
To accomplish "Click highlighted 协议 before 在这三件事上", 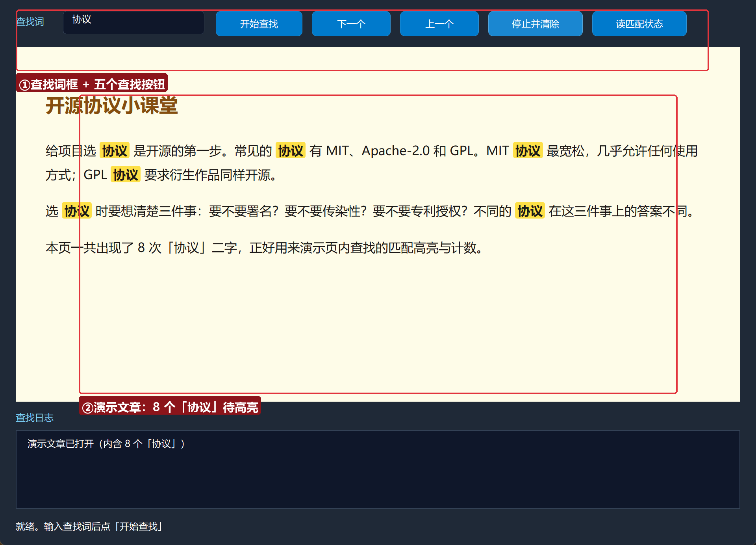I will click(530, 211).
